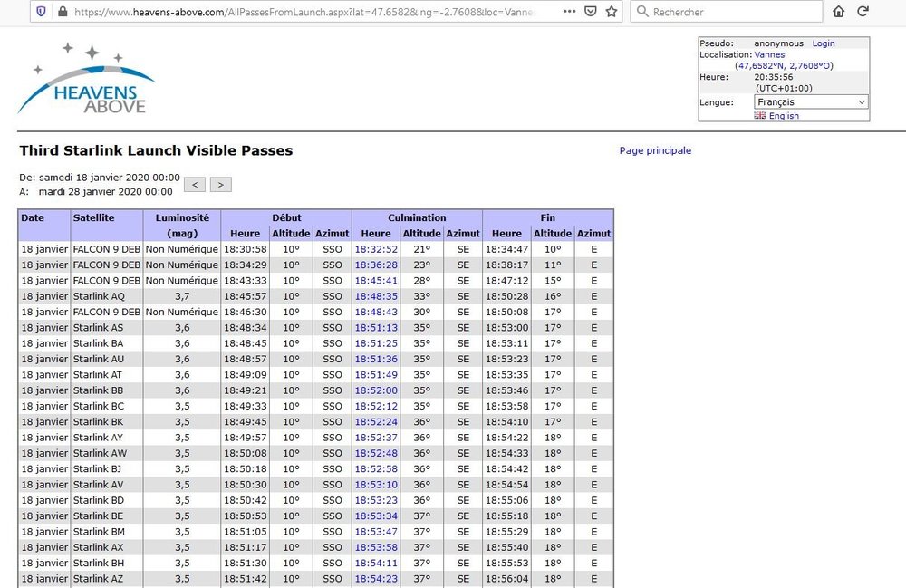Click the tracking protection shield icon
906x588 pixels.
click(x=41, y=12)
